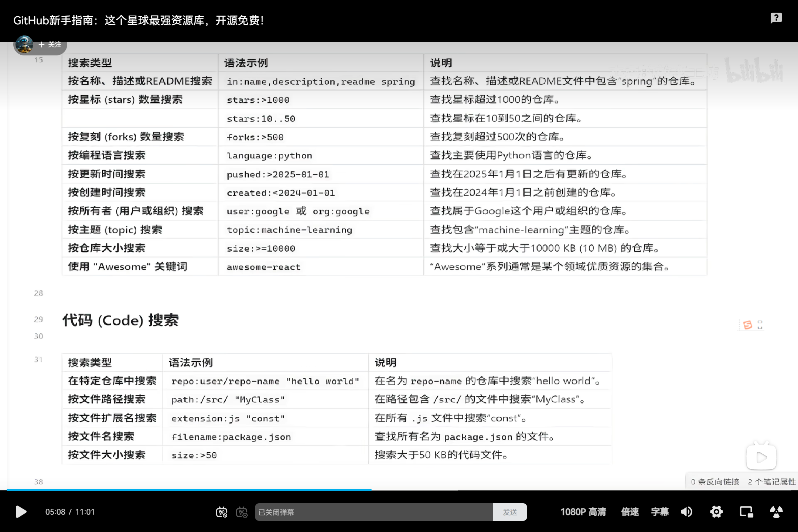Screen dimensions: 798x532
Task: Click the uploader avatar
Action: (x=24, y=44)
